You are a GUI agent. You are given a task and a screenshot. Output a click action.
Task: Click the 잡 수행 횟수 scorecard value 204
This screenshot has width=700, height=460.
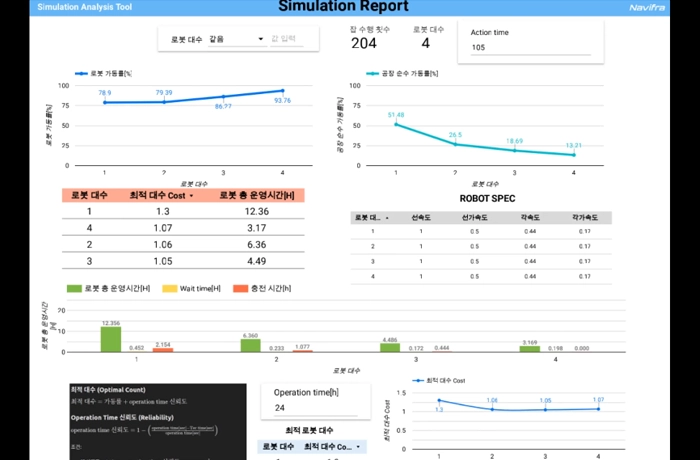coord(364,43)
